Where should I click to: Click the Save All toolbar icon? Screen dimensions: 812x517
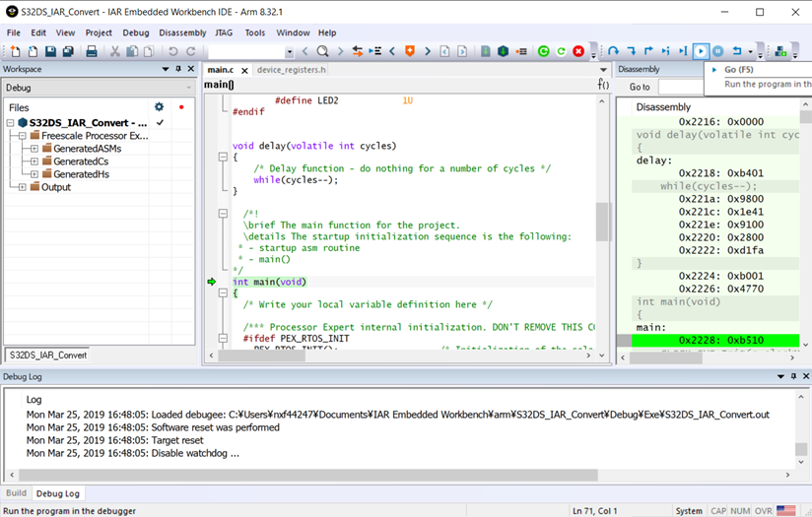pyautogui.click(x=68, y=51)
